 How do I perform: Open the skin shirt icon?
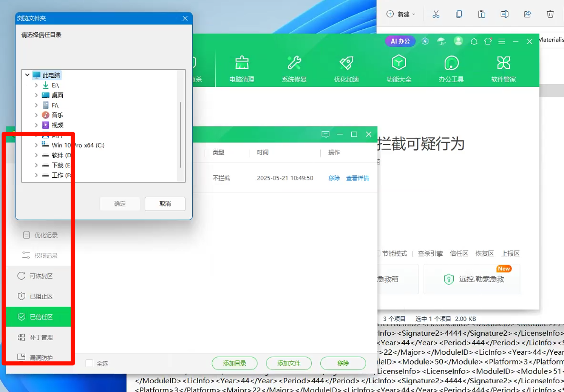pos(488,42)
